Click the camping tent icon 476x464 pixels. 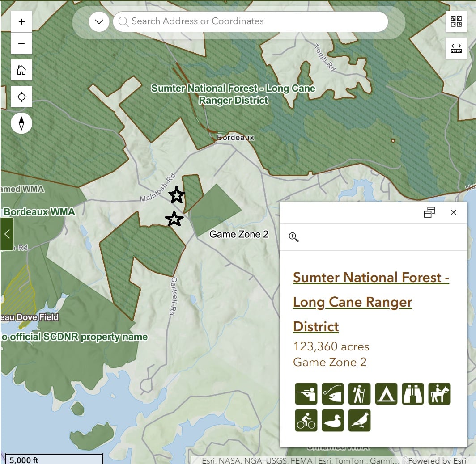click(x=386, y=394)
